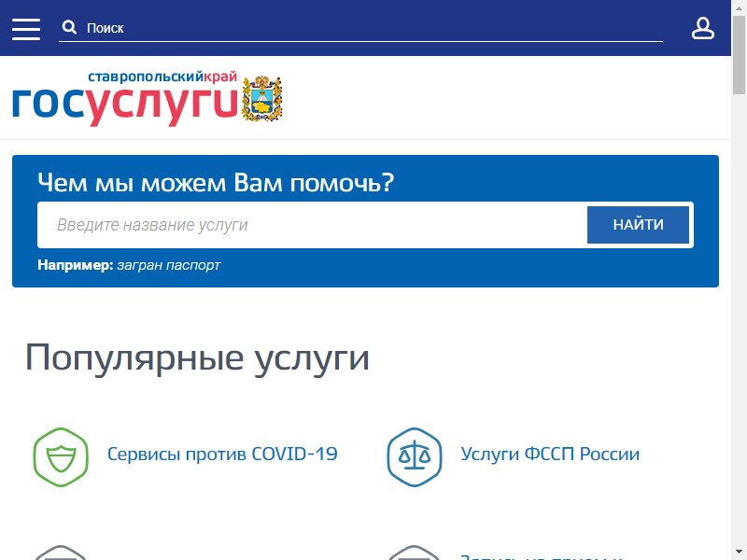Open Услуги ФССП России link
Image resolution: width=747 pixels, height=560 pixels.
pyautogui.click(x=550, y=455)
